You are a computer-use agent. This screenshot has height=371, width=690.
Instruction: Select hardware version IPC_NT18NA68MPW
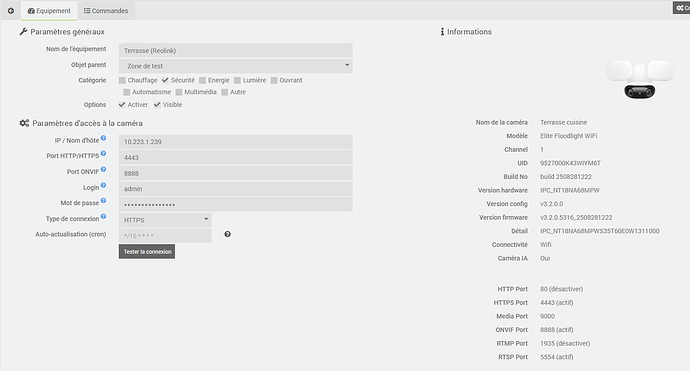click(x=570, y=190)
